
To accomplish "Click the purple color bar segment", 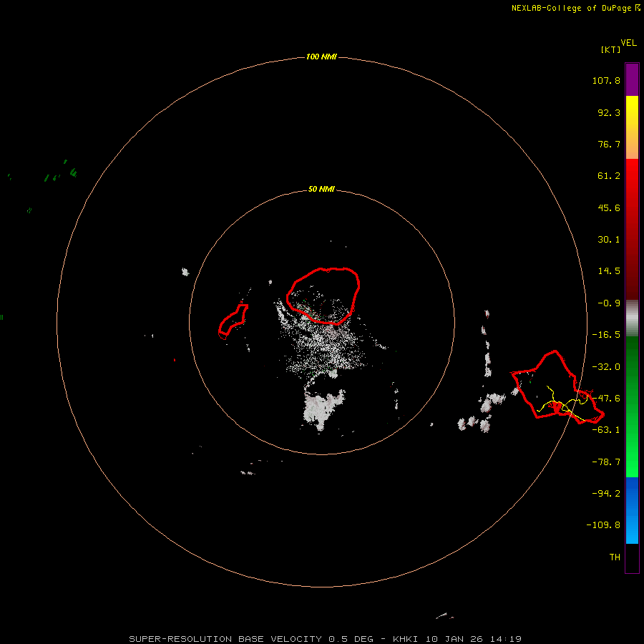I will [x=632, y=79].
